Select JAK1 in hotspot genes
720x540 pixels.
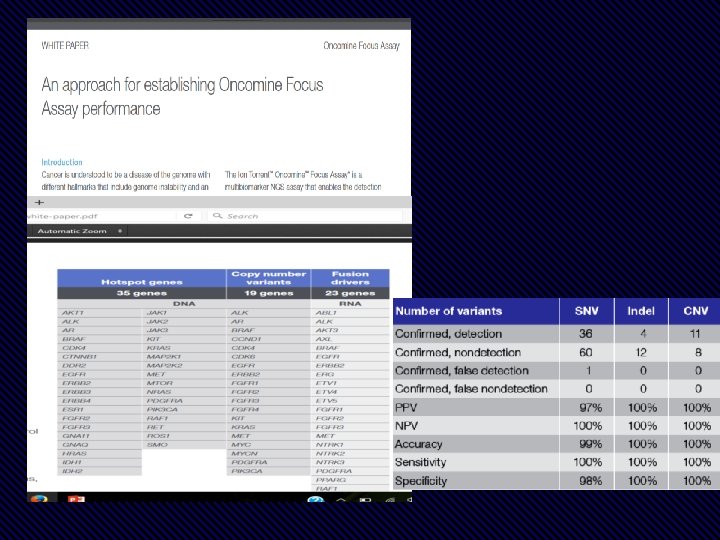tap(157, 313)
